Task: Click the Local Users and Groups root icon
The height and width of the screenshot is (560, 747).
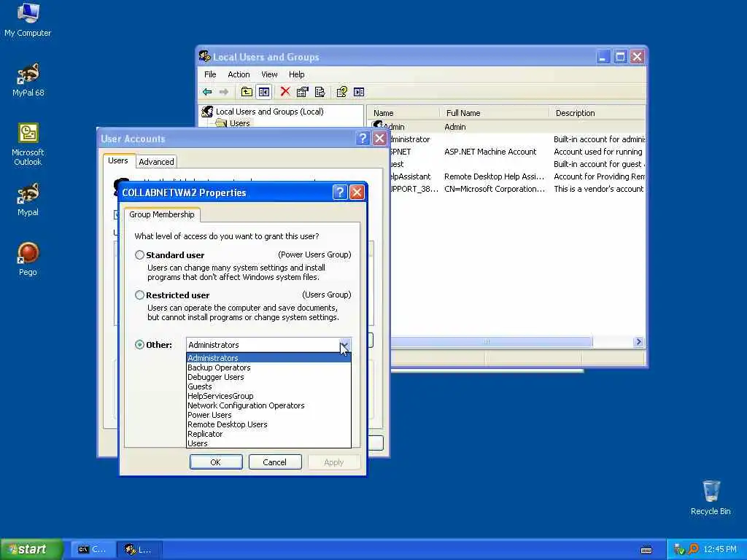Action: 207,112
